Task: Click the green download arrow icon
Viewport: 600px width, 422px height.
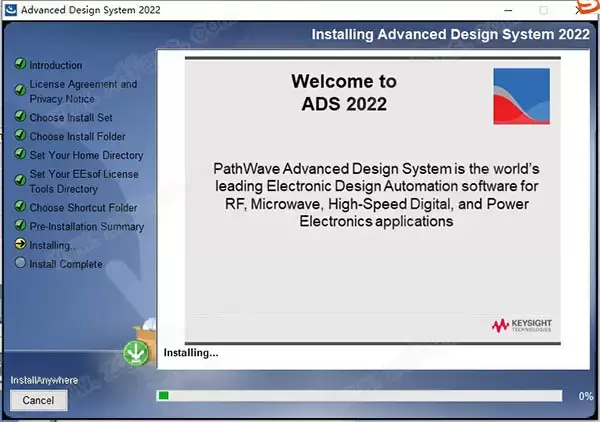Action: coord(135,352)
